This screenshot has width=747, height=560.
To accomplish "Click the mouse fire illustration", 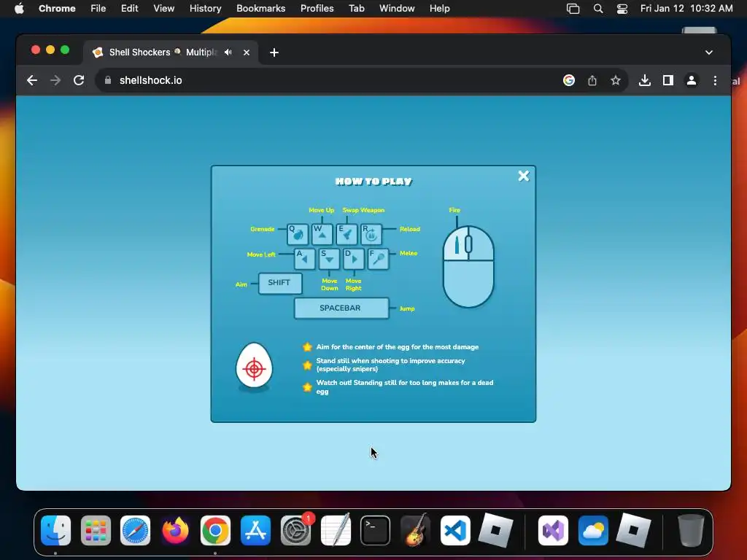I will (x=468, y=267).
